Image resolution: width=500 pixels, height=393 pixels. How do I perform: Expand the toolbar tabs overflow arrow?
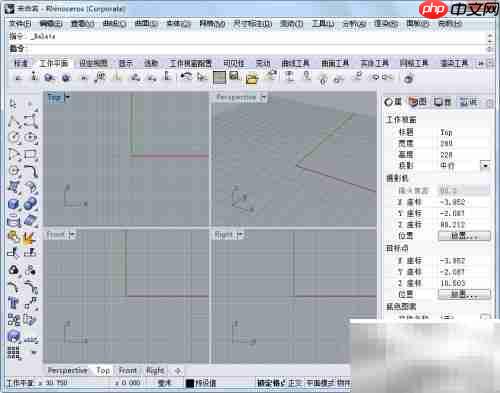(x=480, y=63)
